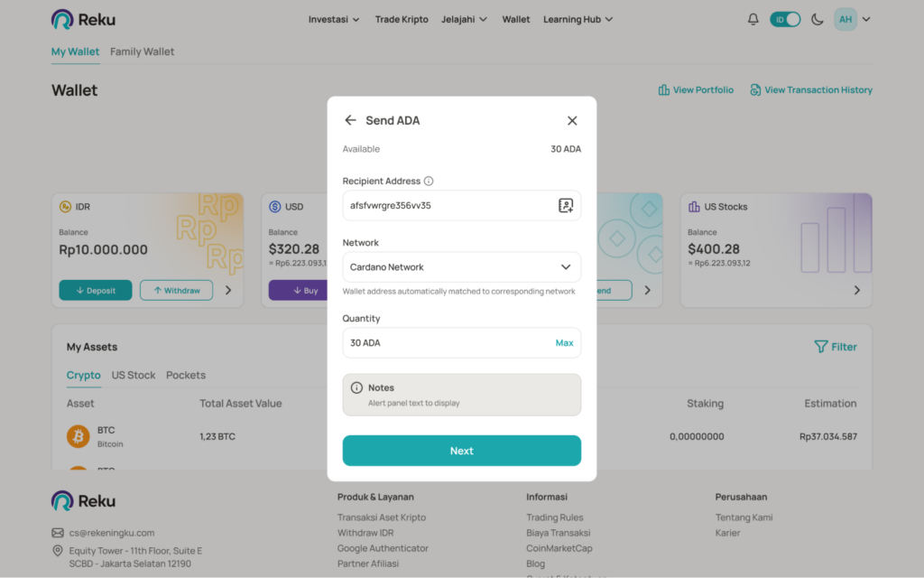Click the Recipient Address info icon
The width and height of the screenshot is (924, 578).
(429, 182)
